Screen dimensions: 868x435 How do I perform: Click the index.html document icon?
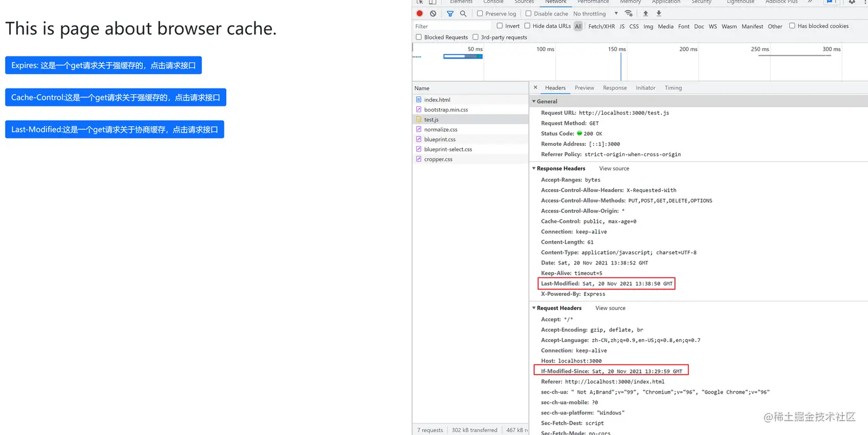(x=418, y=99)
